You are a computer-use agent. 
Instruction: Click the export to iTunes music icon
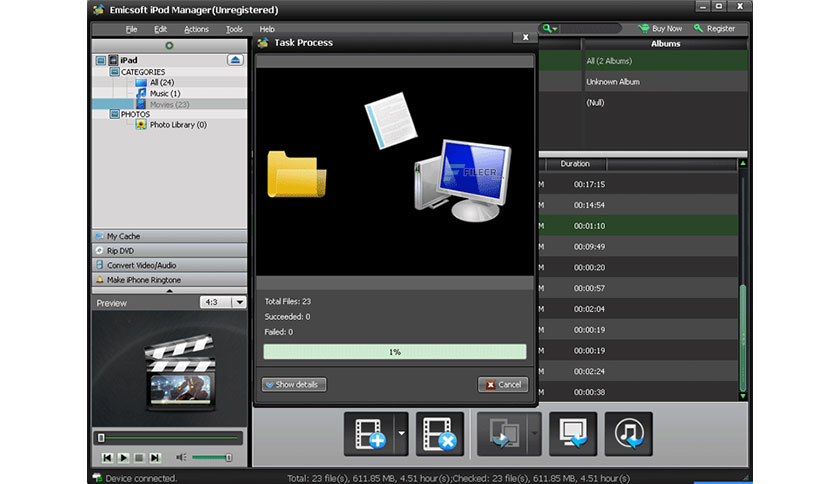[628, 434]
